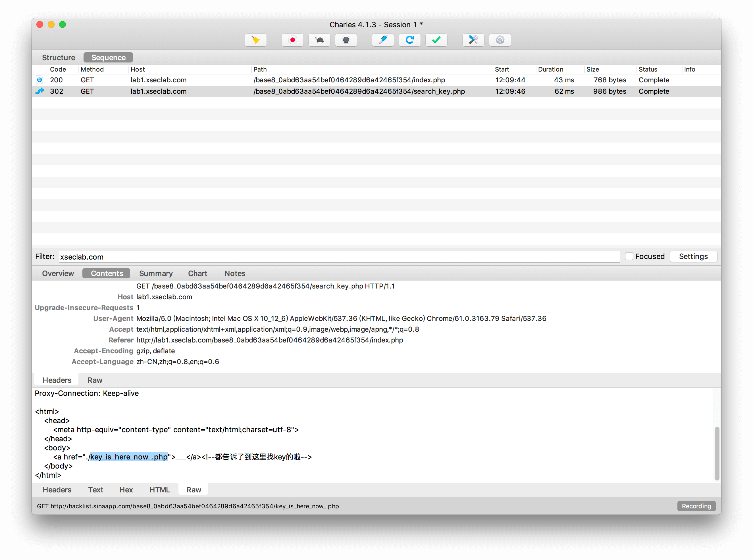Select the response HTML tab
The width and height of the screenshot is (753, 560).
pyautogui.click(x=160, y=490)
